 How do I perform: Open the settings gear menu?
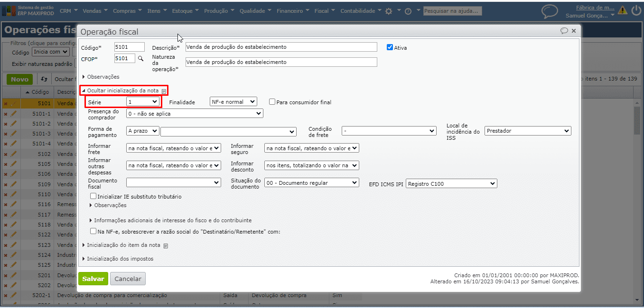[x=389, y=11]
